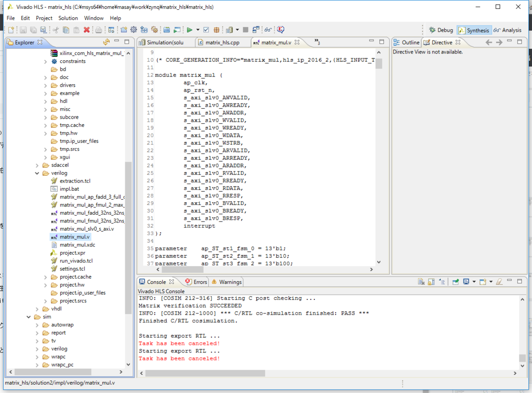Image resolution: width=532 pixels, height=393 pixels.
Task: Click the editor horizontal scrollbar thumb
Action: pyautogui.click(x=182, y=269)
